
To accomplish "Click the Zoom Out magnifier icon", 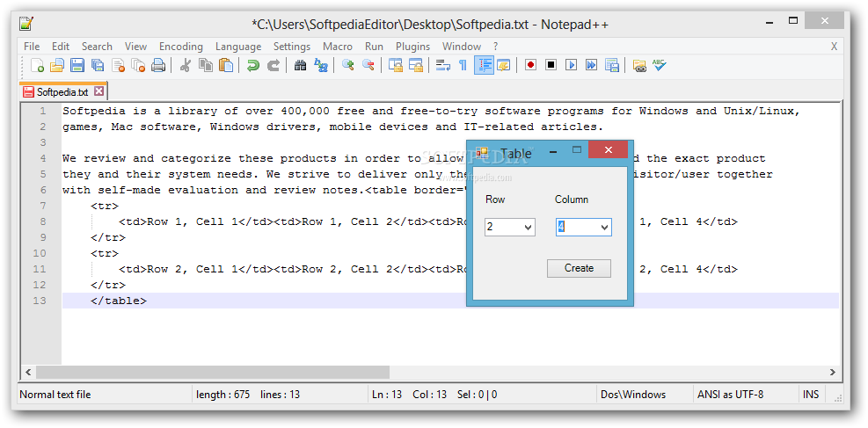I will (x=368, y=65).
